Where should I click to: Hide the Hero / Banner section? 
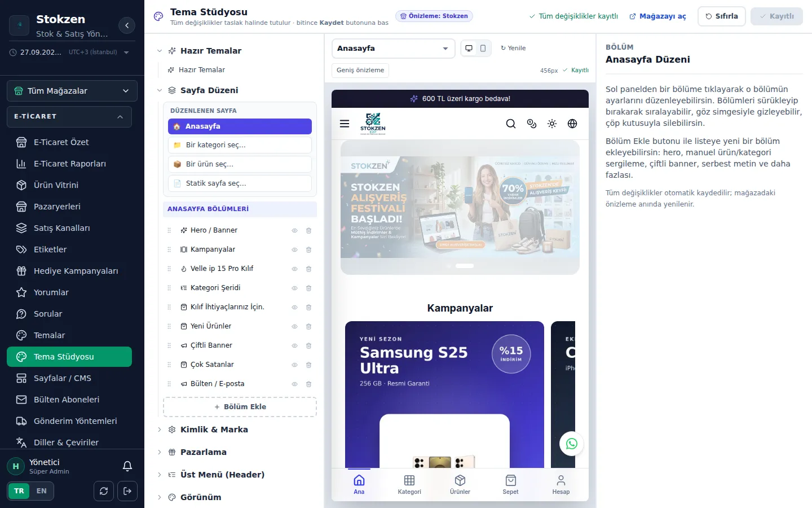pos(294,230)
